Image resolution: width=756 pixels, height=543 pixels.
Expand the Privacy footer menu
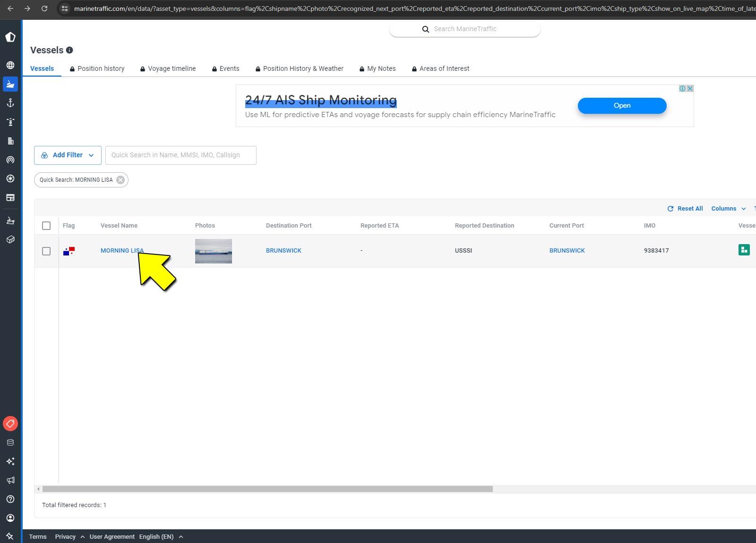tap(70, 537)
